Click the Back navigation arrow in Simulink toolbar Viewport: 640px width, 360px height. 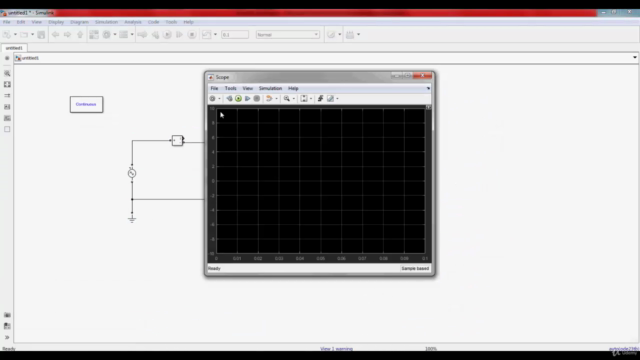[56, 35]
